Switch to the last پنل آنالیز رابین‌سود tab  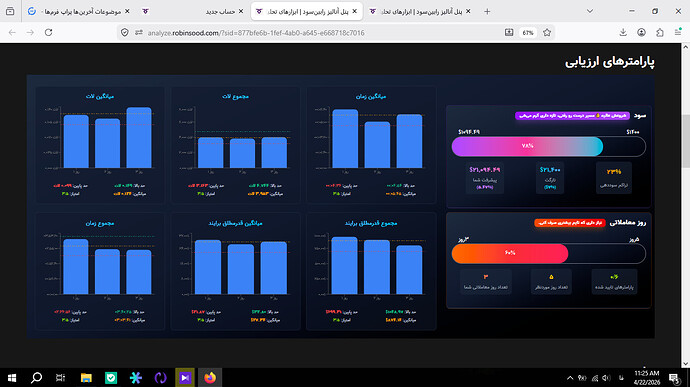420,11
